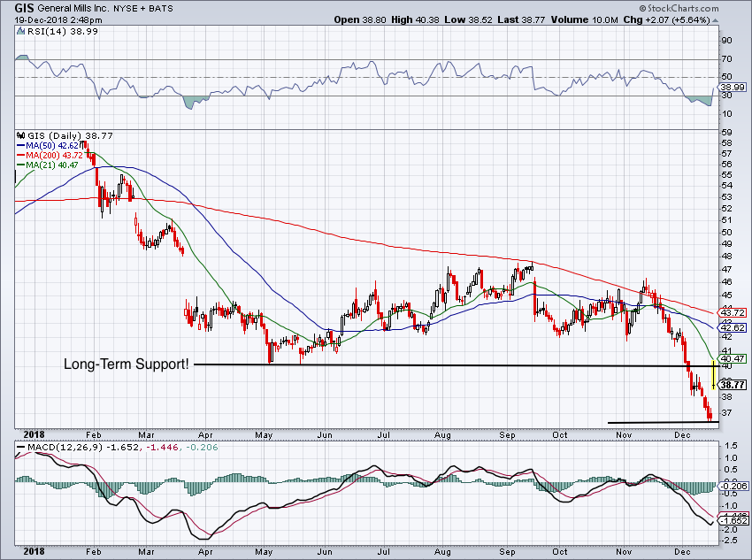The width and height of the screenshot is (752, 560).
Task: Click the 90 level on RSI axis
Action: click(x=726, y=41)
